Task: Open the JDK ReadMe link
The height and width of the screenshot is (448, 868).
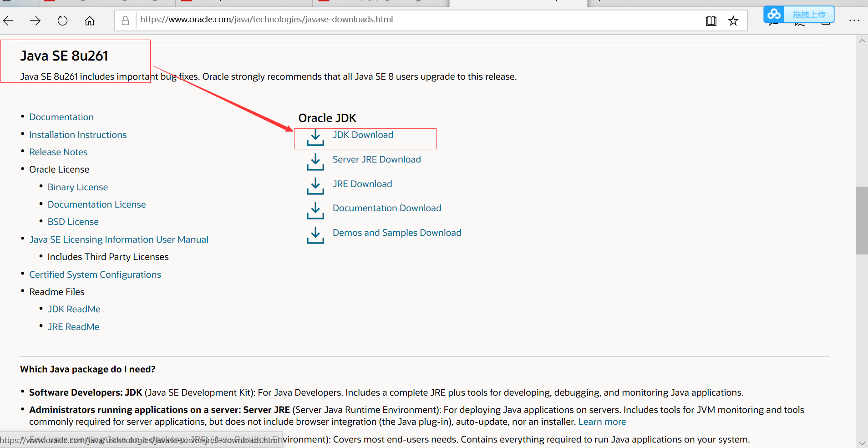Action: (x=74, y=309)
